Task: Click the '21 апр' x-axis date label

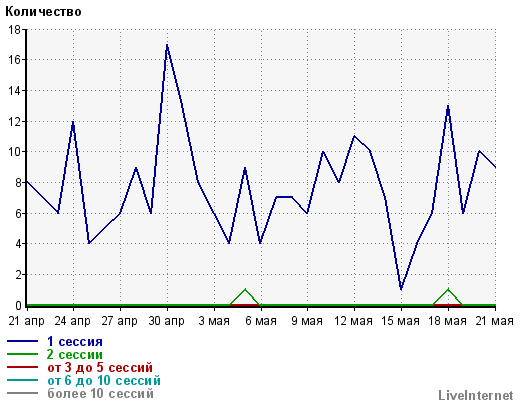Action: tap(26, 321)
